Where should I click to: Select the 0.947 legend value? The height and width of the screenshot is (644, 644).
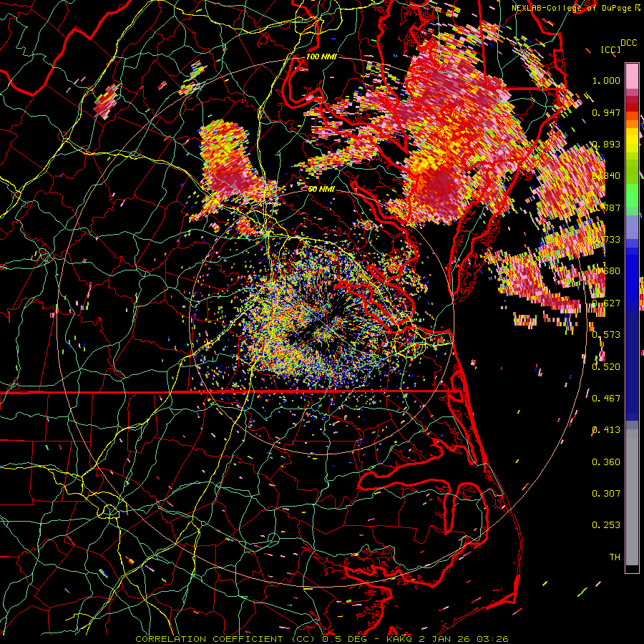[606, 112]
